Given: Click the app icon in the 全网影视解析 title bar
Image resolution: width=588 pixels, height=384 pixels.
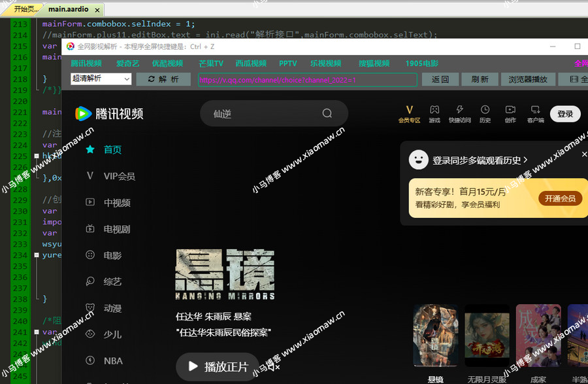Looking at the screenshot, I should pos(70,46).
